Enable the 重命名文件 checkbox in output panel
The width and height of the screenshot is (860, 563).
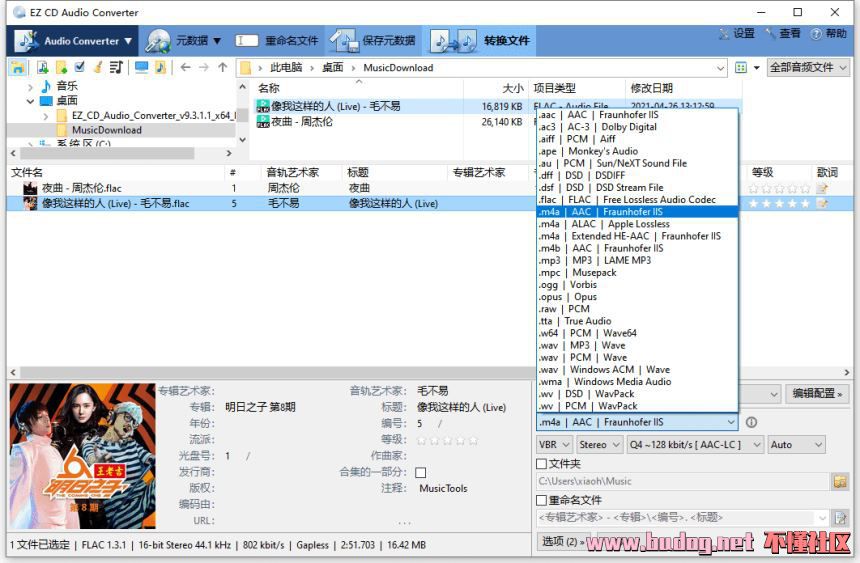point(542,500)
